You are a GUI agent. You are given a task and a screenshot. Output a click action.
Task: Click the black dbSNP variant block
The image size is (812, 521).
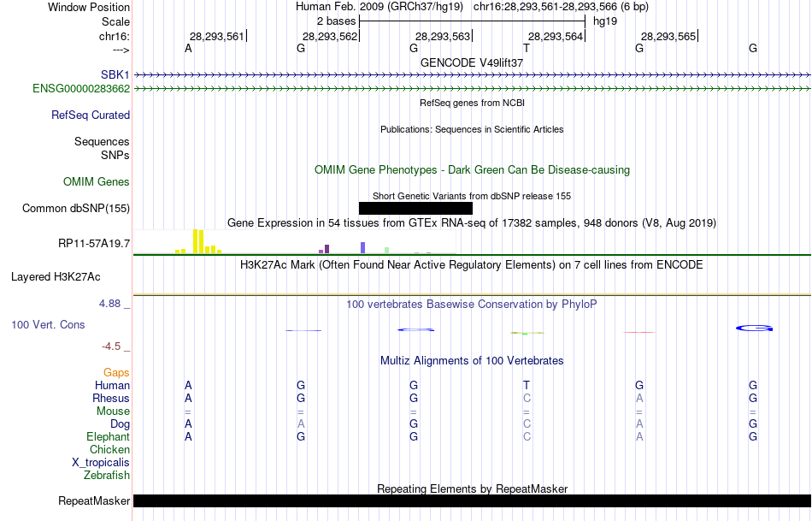415,209
